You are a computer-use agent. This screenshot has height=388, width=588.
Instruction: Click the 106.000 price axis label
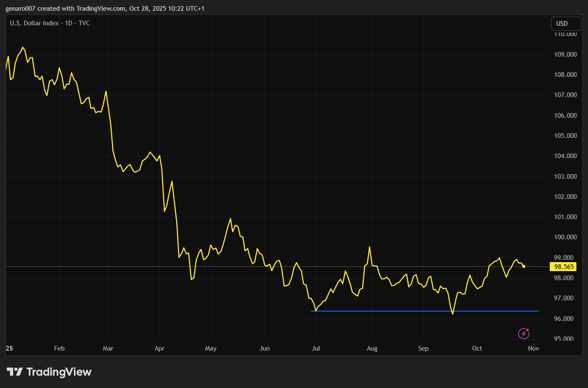565,116
